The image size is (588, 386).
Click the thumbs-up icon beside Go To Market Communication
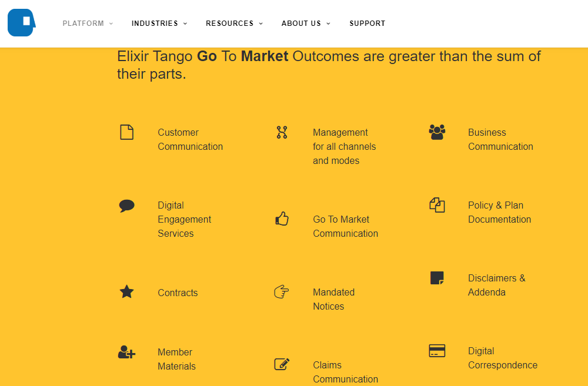point(282,219)
